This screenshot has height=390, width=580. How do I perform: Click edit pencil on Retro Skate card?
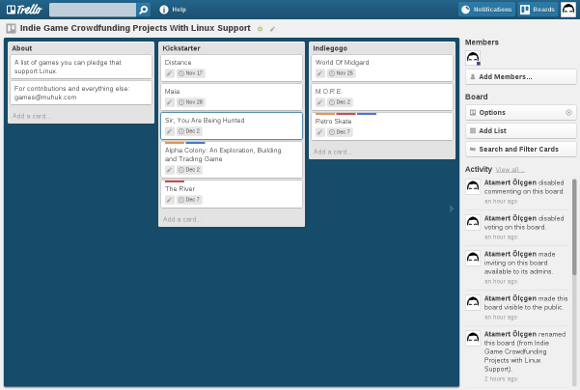click(320, 132)
